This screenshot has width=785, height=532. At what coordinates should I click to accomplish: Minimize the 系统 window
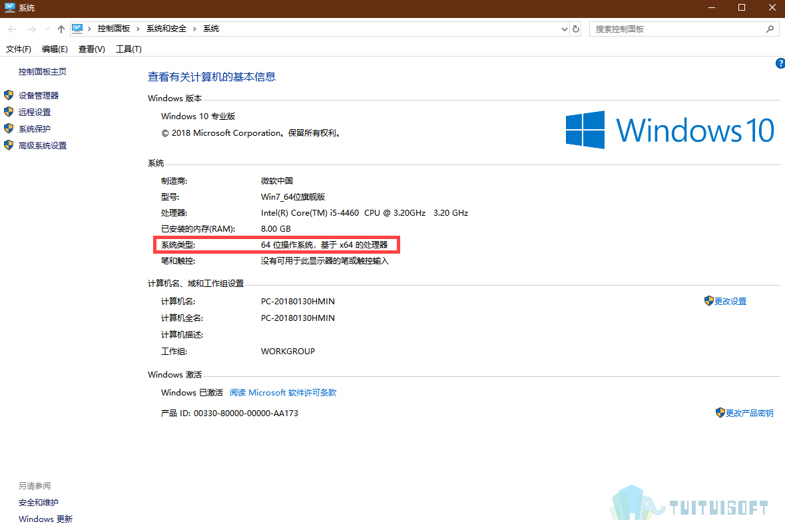tap(711, 7)
